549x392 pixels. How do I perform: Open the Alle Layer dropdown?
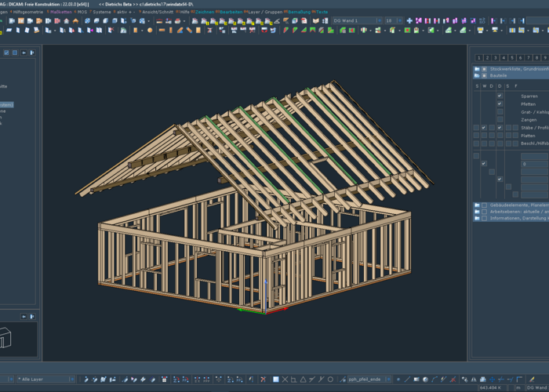(x=71, y=379)
